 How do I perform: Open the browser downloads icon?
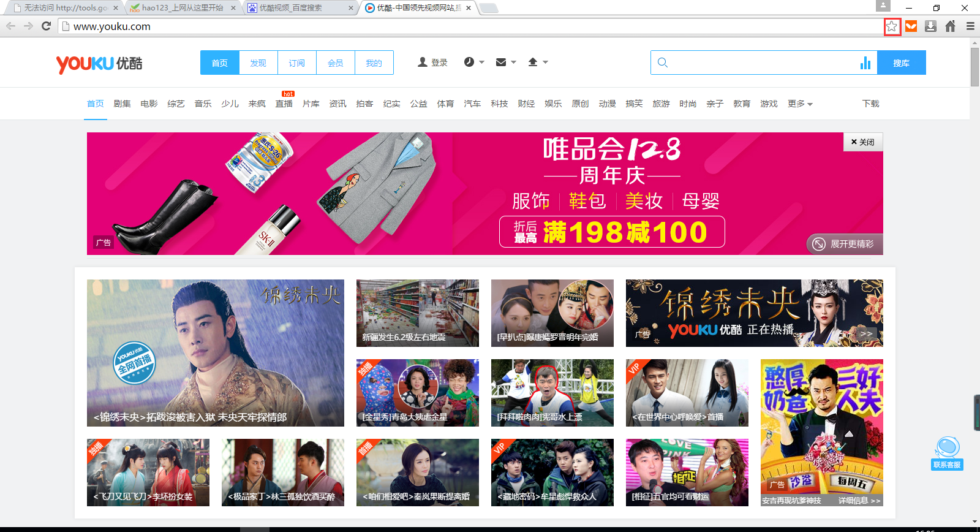click(x=930, y=26)
